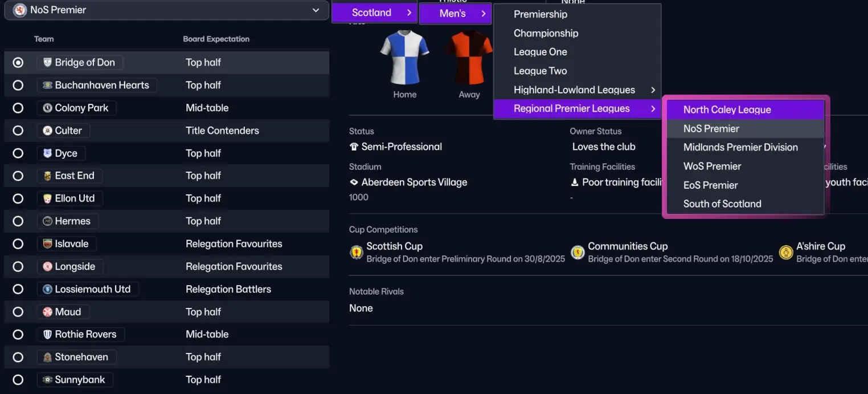Click the Scottish Cup trophy icon

pyautogui.click(x=357, y=252)
